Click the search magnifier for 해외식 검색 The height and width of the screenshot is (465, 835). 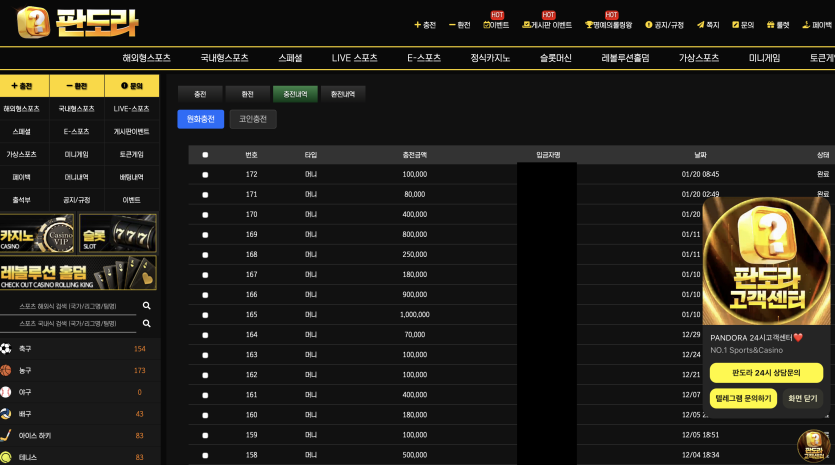(146, 306)
